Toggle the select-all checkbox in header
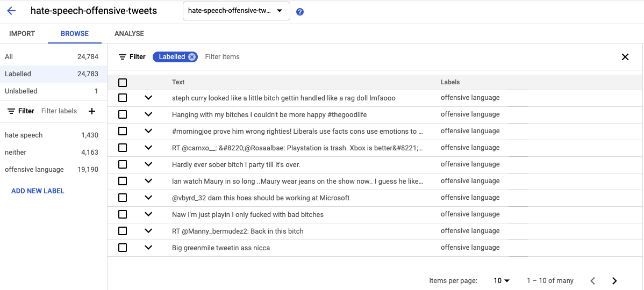Image resolution: width=644 pixels, height=290 pixels. 123,83
